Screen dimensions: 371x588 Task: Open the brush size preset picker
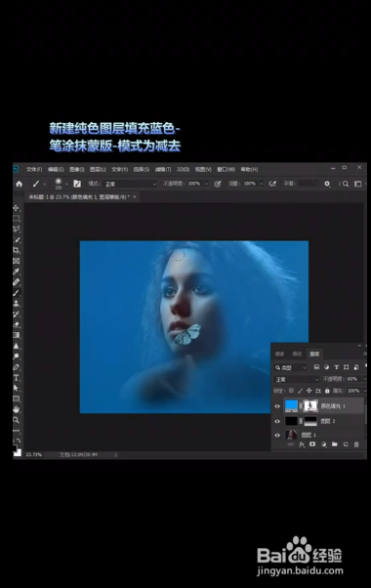62,184
